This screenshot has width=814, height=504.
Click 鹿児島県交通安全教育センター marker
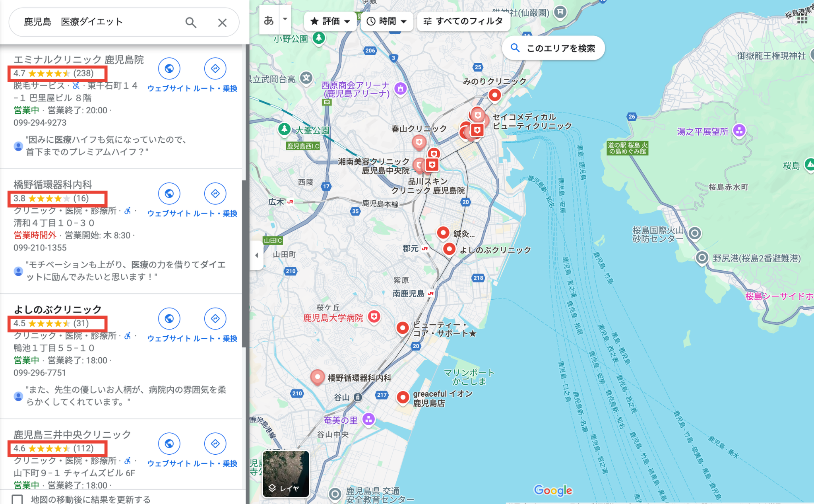coord(335,494)
